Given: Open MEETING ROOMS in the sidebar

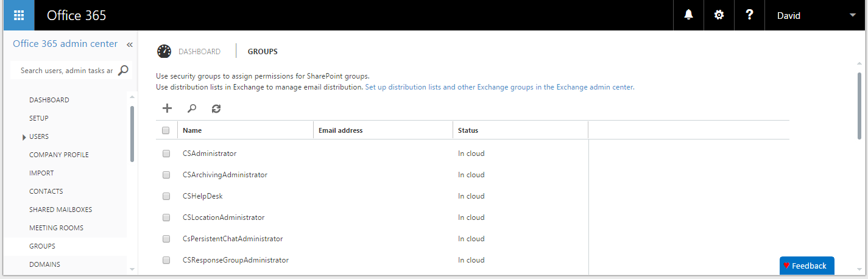Looking at the screenshot, I should (x=56, y=228).
